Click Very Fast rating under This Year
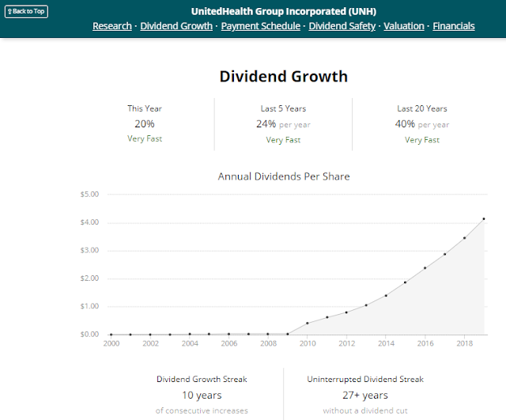The image size is (506, 420). tap(145, 138)
